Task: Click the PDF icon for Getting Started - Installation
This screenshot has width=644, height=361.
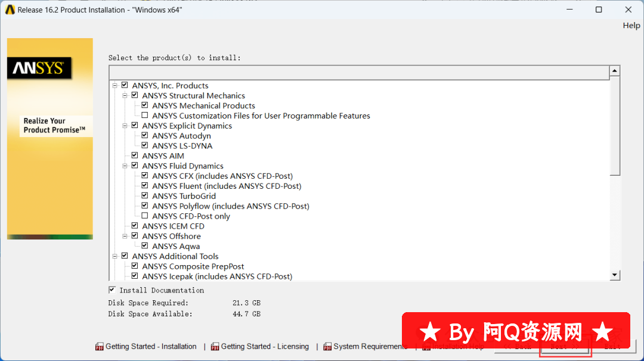Action: (100, 347)
